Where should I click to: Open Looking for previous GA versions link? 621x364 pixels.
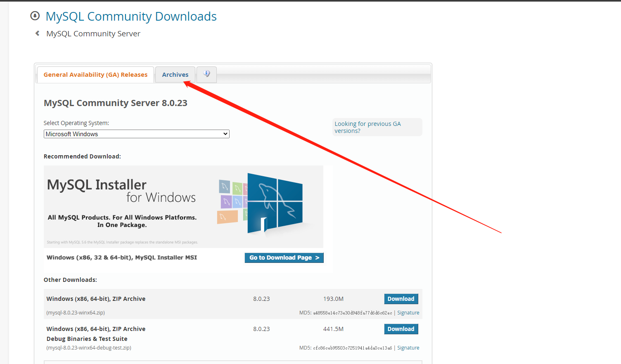click(x=367, y=127)
